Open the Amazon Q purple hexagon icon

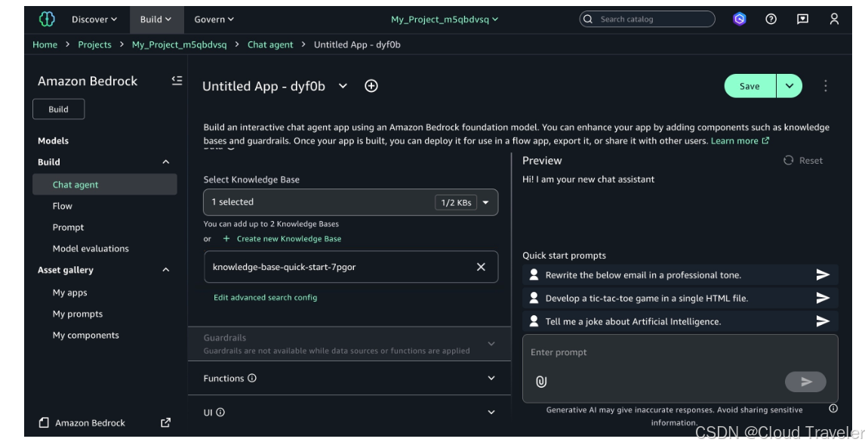click(740, 20)
